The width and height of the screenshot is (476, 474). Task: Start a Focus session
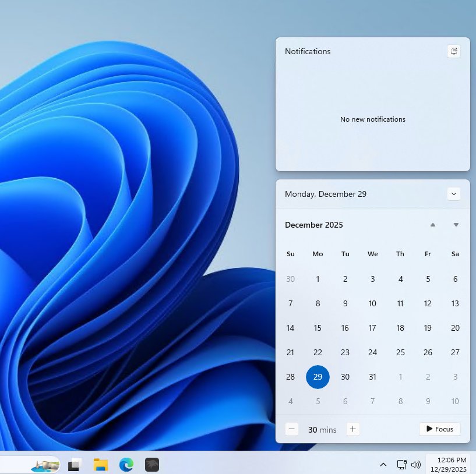point(439,429)
